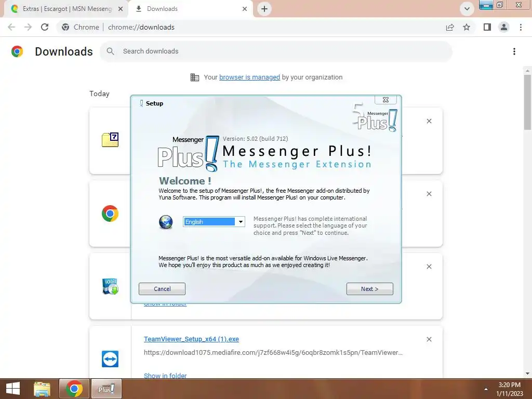Click the 7-Zip file download icon
532x399 pixels.
(110, 140)
